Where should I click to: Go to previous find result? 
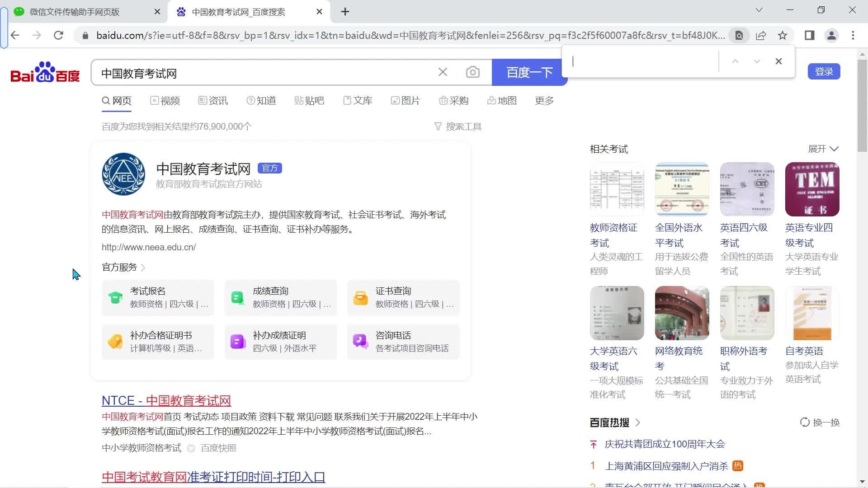point(735,61)
